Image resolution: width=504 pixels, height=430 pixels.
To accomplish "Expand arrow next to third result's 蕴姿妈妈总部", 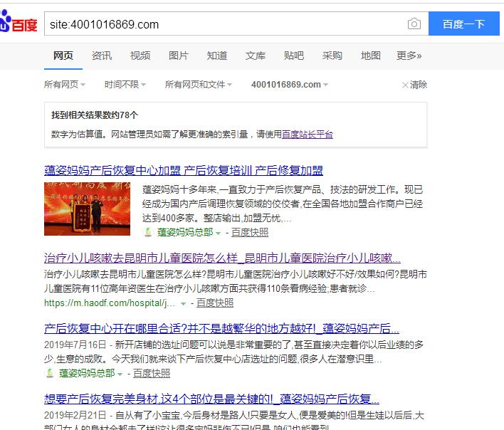I will tap(120, 374).
